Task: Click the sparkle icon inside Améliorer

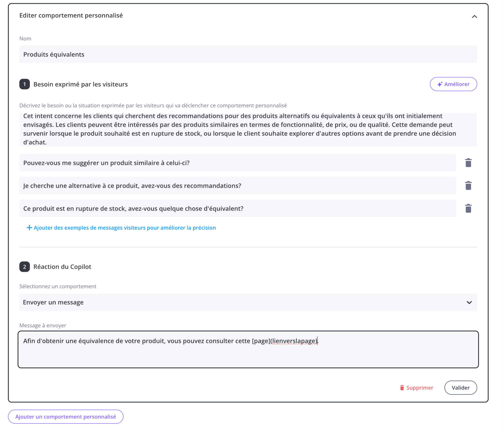Action: coord(440,84)
